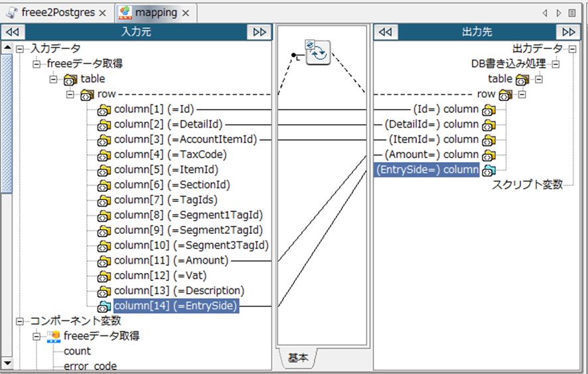Viewport: 588px width, 374px height.
Task: Select (DetailId=) column output row
Action: [432, 124]
